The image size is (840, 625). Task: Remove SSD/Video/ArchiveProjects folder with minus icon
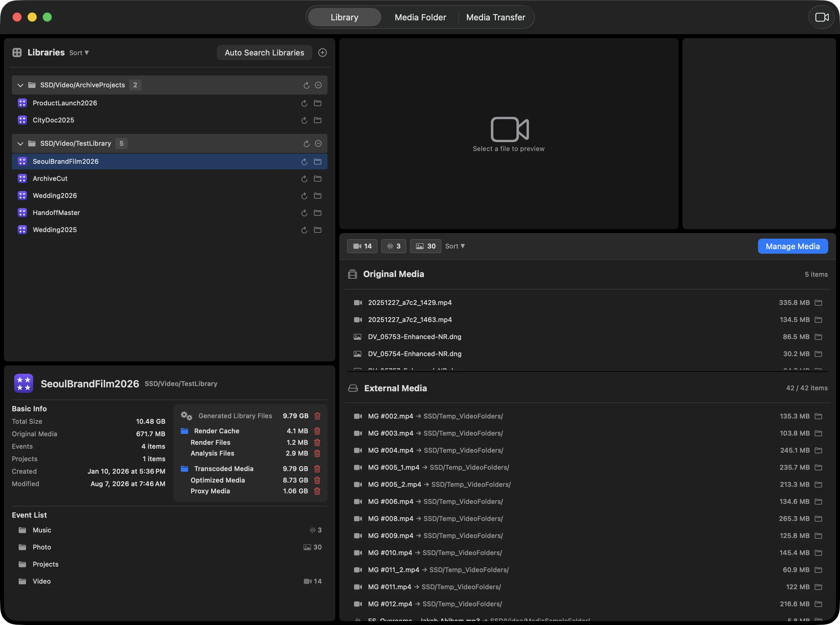tap(319, 85)
